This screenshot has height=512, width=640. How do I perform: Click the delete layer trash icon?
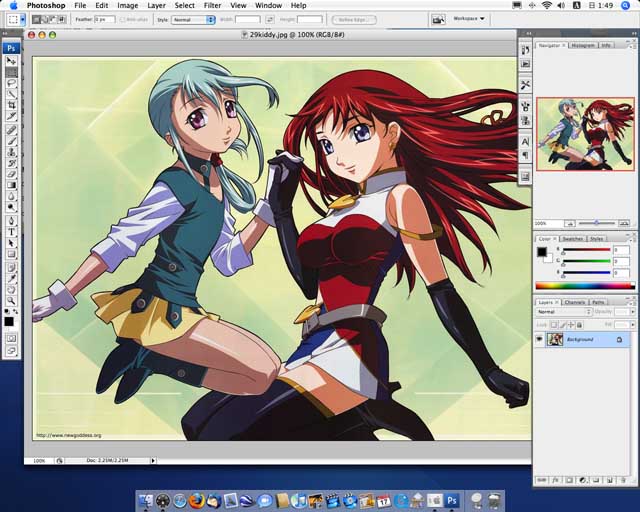623,481
